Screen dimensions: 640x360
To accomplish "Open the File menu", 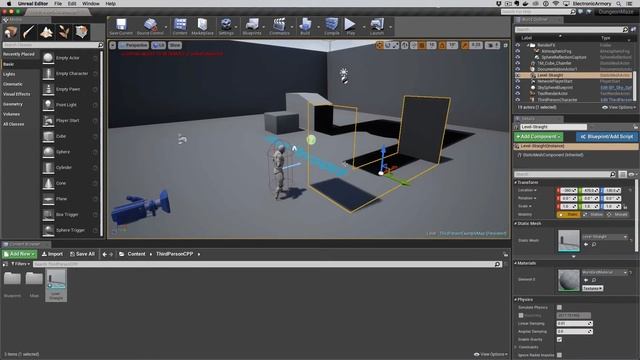I will point(58,4).
